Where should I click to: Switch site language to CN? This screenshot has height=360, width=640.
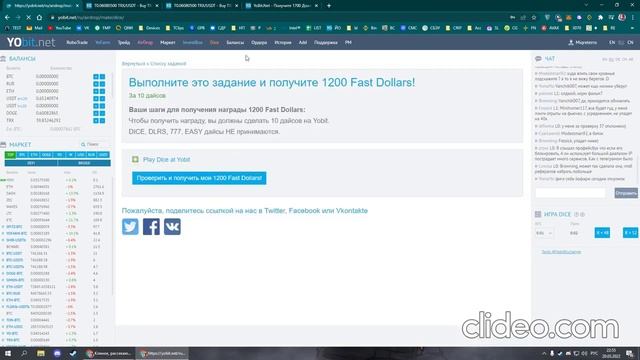click(x=630, y=42)
